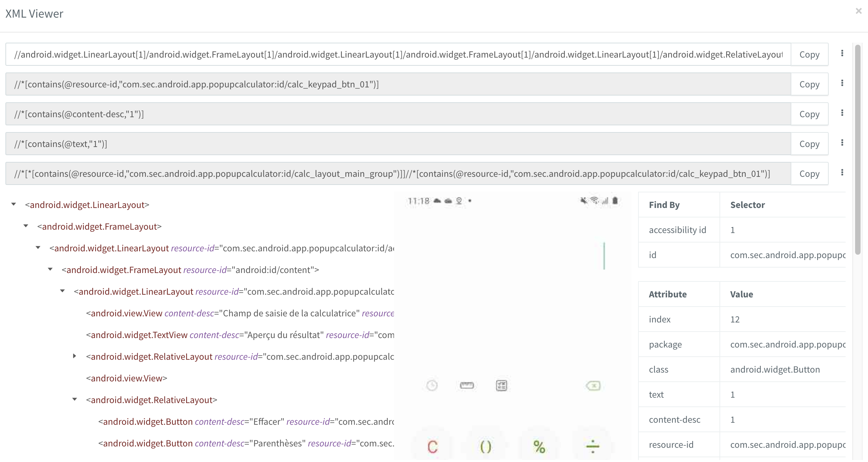
Task: Close the XML Viewer dialog
Action: 859,11
